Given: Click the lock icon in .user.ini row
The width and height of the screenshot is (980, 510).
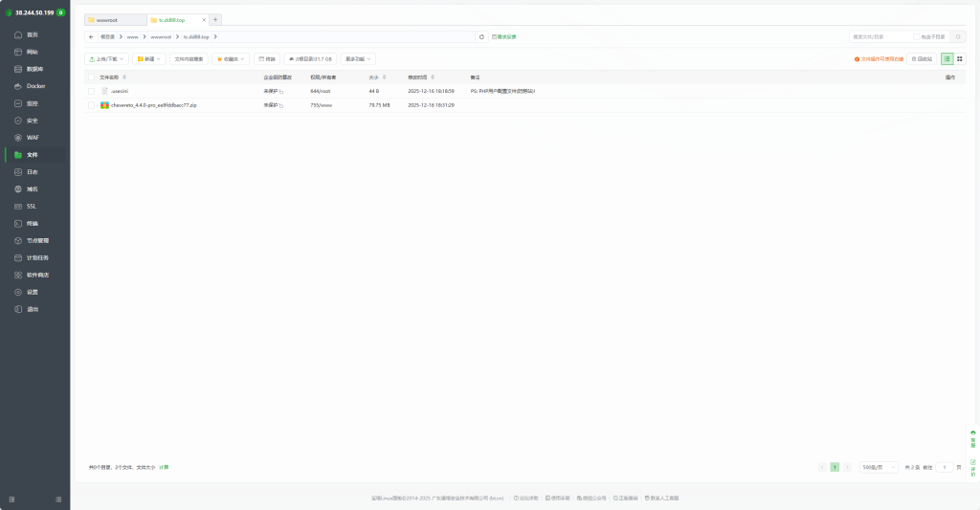Looking at the screenshot, I should click(x=281, y=91).
